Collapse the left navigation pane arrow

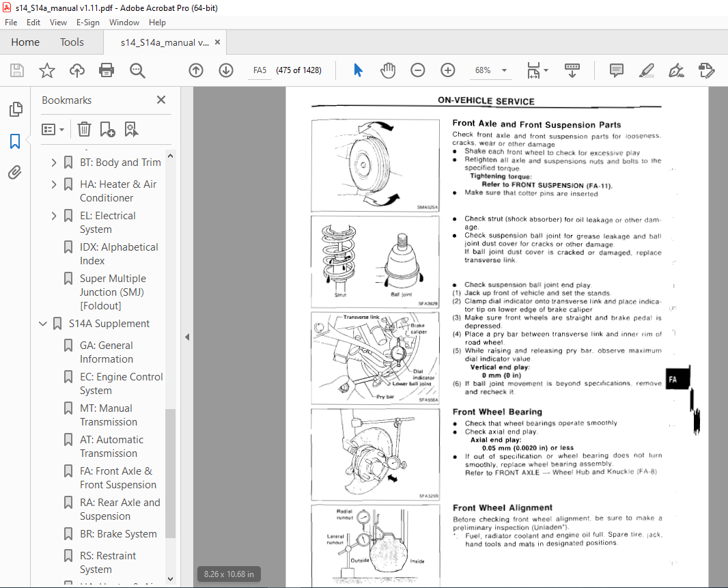tap(187, 337)
